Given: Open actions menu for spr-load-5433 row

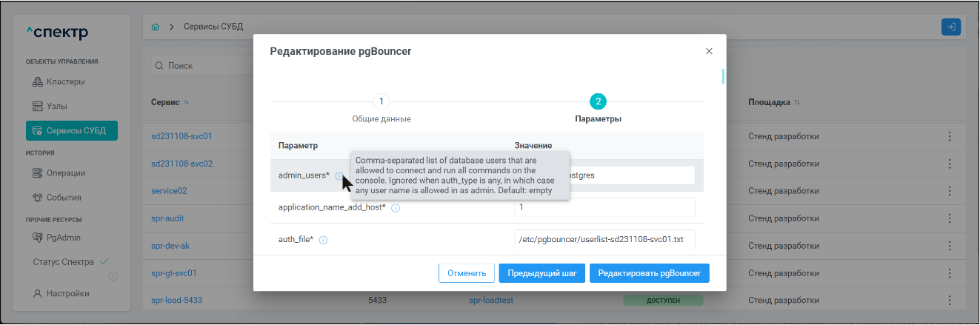Looking at the screenshot, I should [x=950, y=301].
